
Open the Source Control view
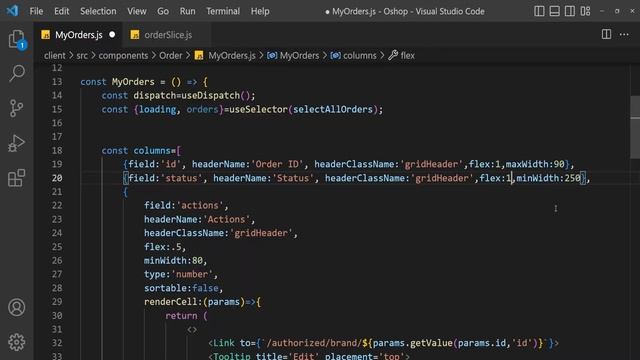click(x=16, y=108)
